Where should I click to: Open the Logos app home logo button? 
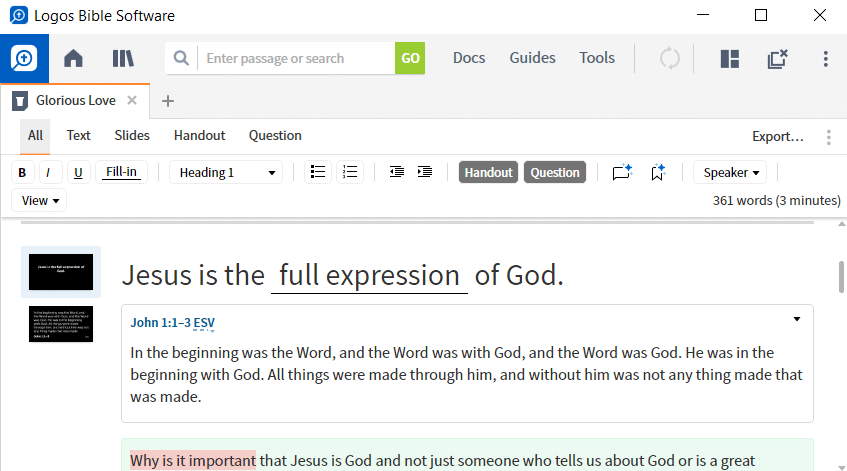pyautogui.click(x=24, y=58)
